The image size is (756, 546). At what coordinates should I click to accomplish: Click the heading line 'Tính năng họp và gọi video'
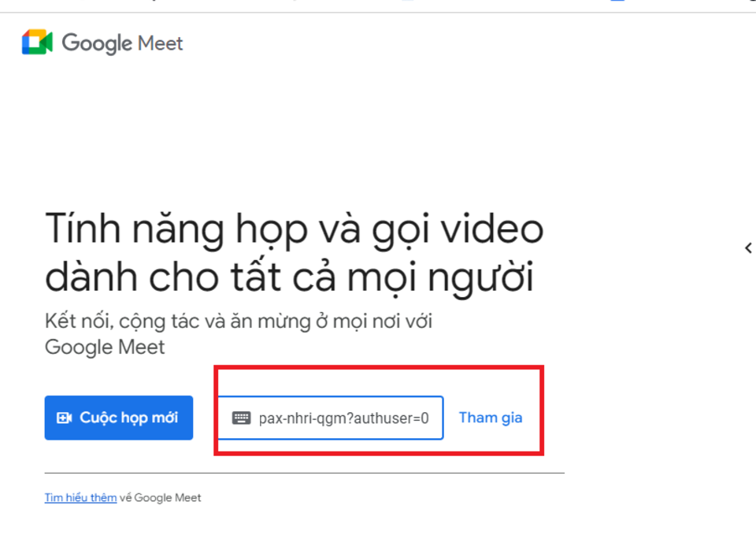tap(294, 230)
